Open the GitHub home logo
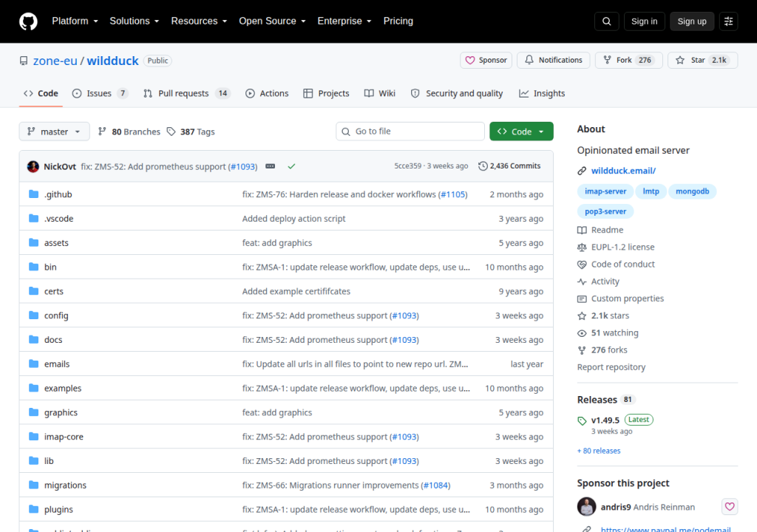Screen dimensions: 757x532 [x=28, y=21]
